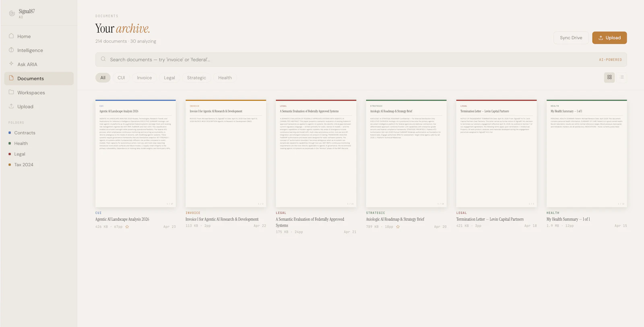Click the '1.9 MB · 12pp' text
This screenshot has height=327, width=644.
(560, 226)
